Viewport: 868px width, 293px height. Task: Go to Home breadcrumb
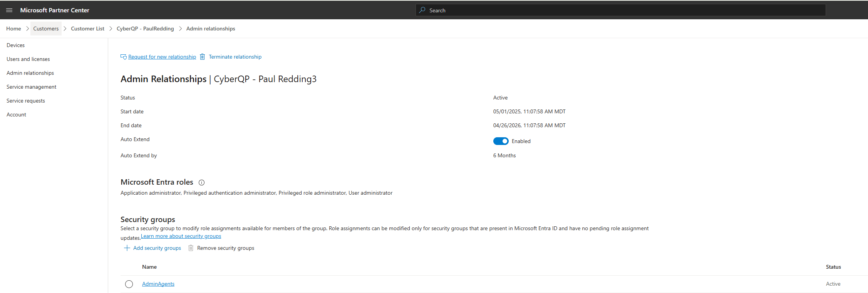pos(13,29)
